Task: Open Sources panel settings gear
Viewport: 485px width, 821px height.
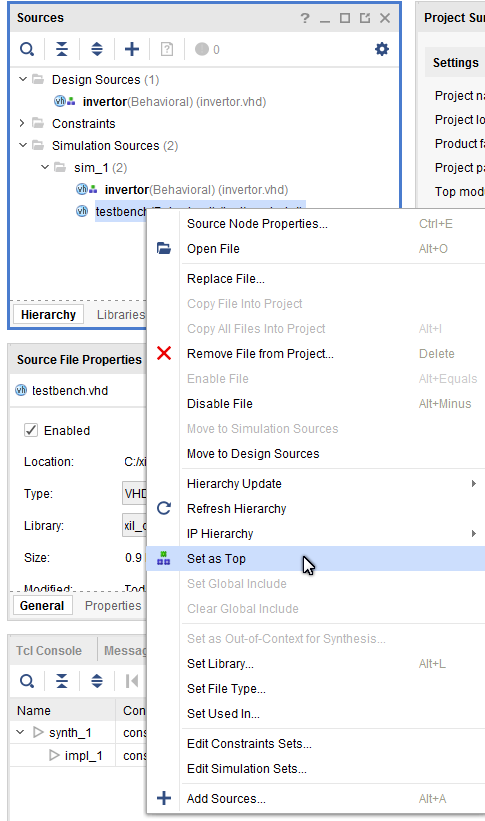Action: 382,49
